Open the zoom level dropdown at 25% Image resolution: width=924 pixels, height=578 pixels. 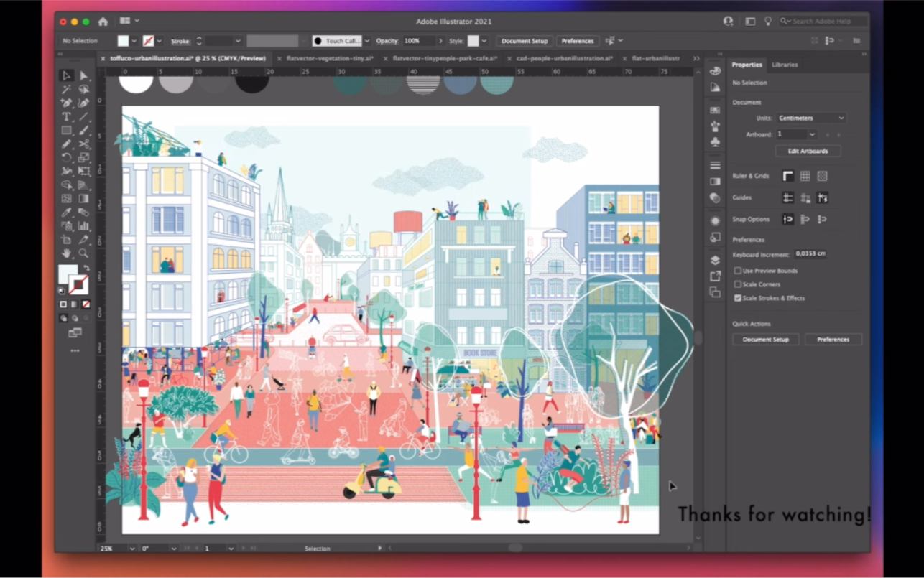pos(131,549)
